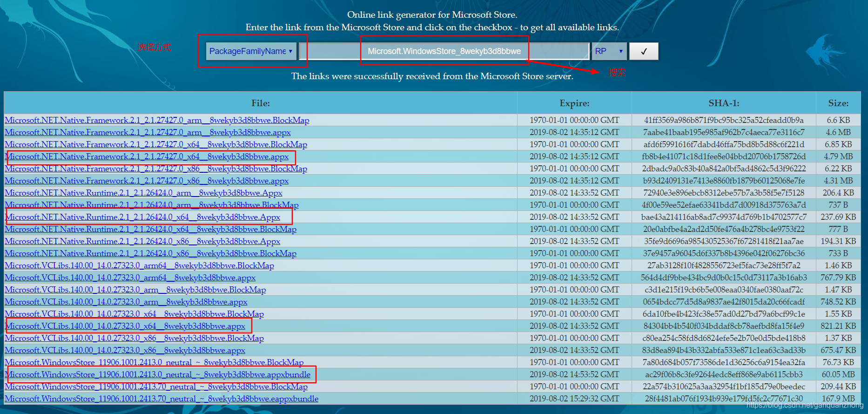868x414 pixels.
Task: Focus the Microsoft.WindowsStore_8wekyb3d8bbwe input field
Action: 444,51
